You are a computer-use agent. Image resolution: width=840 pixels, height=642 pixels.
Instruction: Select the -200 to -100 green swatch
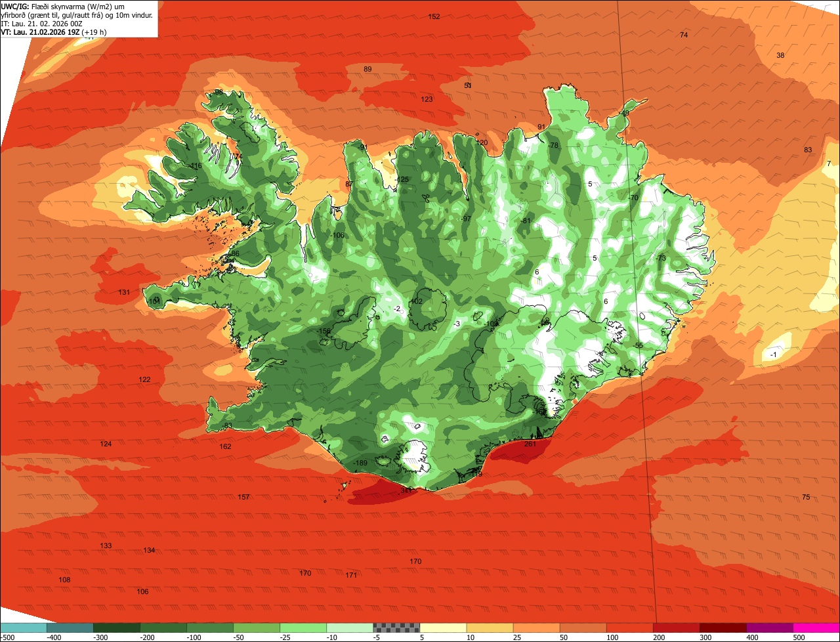(x=163, y=628)
